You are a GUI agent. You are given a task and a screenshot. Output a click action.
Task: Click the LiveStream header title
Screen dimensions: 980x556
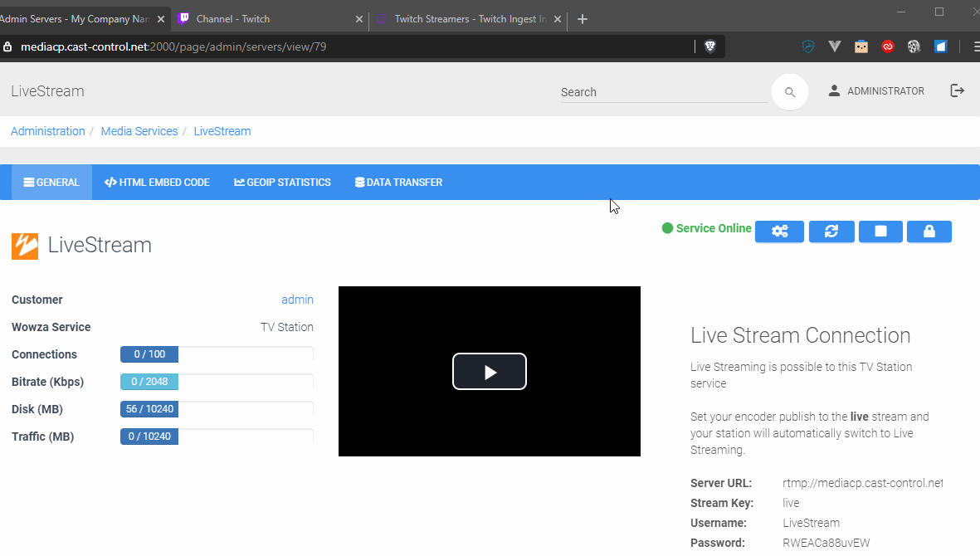click(47, 91)
